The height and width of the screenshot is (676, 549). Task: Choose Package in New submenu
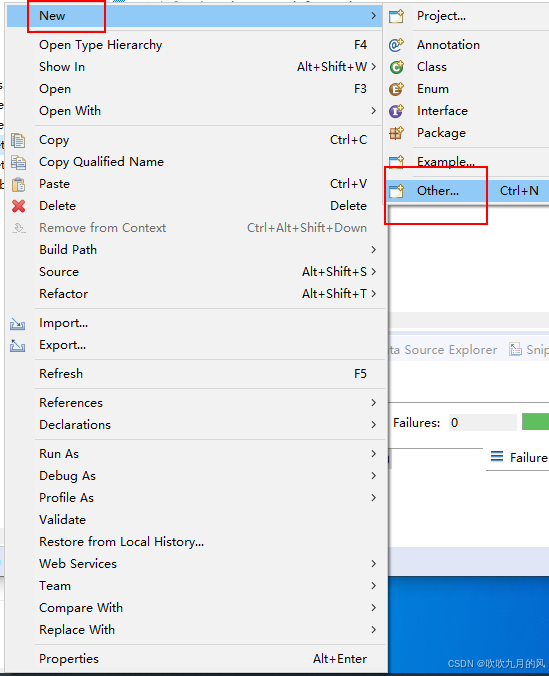[x=467, y=133]
